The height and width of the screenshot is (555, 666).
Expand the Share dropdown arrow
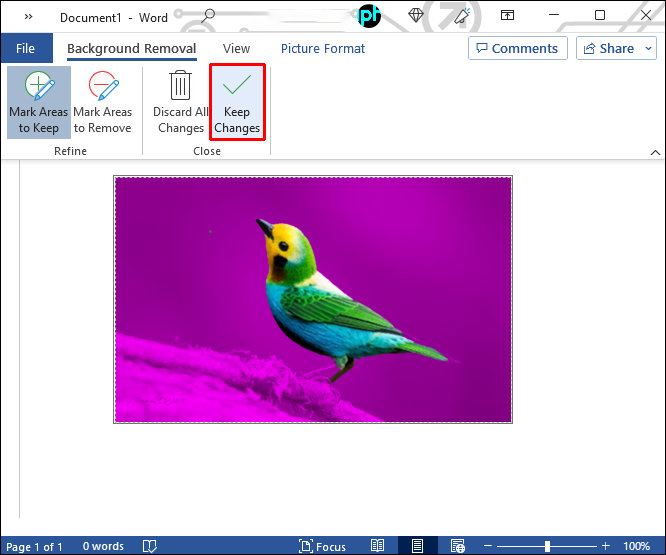coord(649,48)
